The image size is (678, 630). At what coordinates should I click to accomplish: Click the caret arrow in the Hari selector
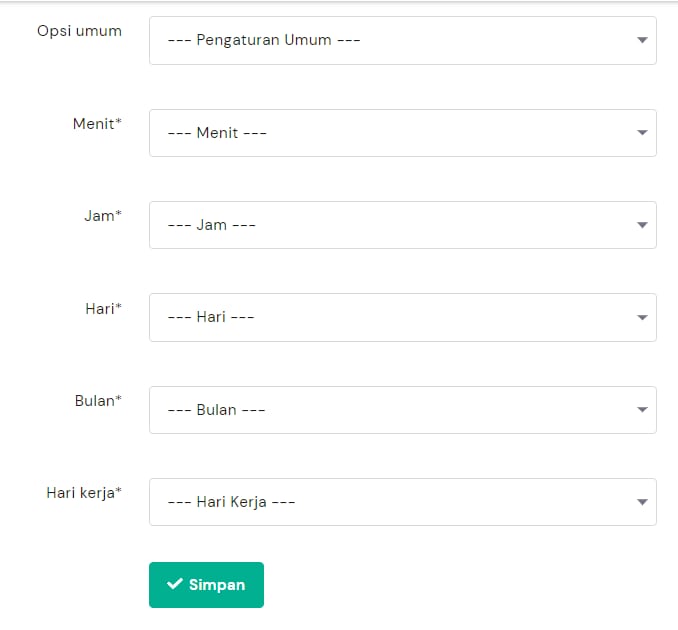pyautogui.click(x=642, y=317)
